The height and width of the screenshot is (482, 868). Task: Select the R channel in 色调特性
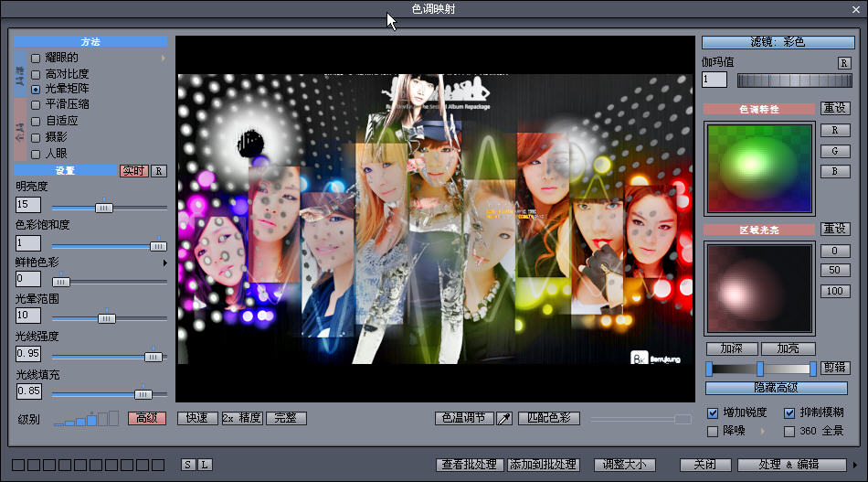[835, 130]
